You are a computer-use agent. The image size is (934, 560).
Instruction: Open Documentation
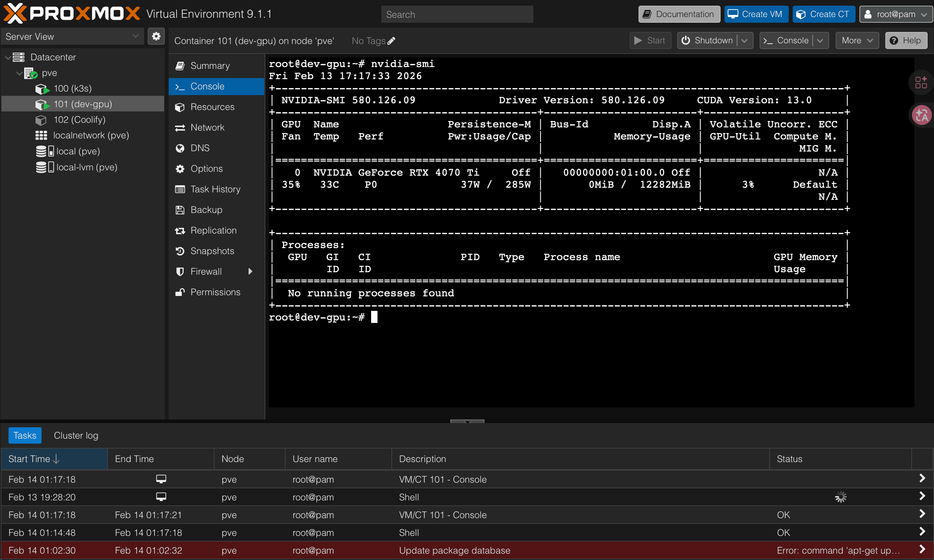[x=679, y=14]
